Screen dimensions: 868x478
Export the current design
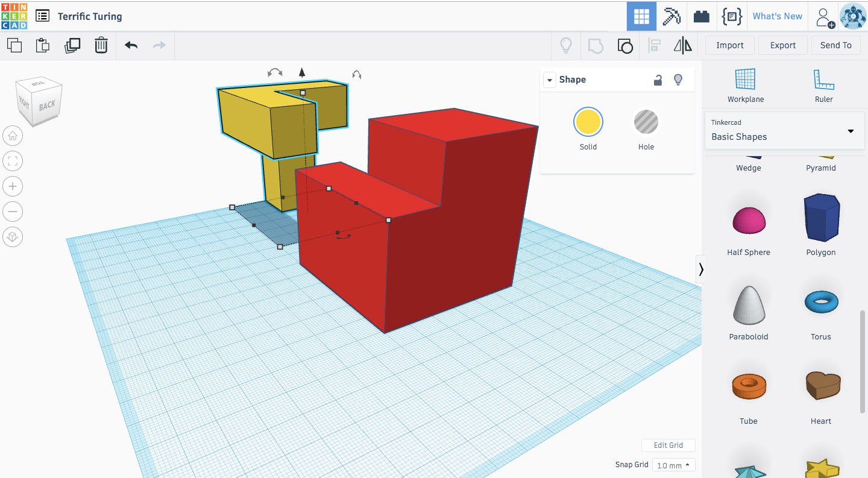(x=782, y=45)
